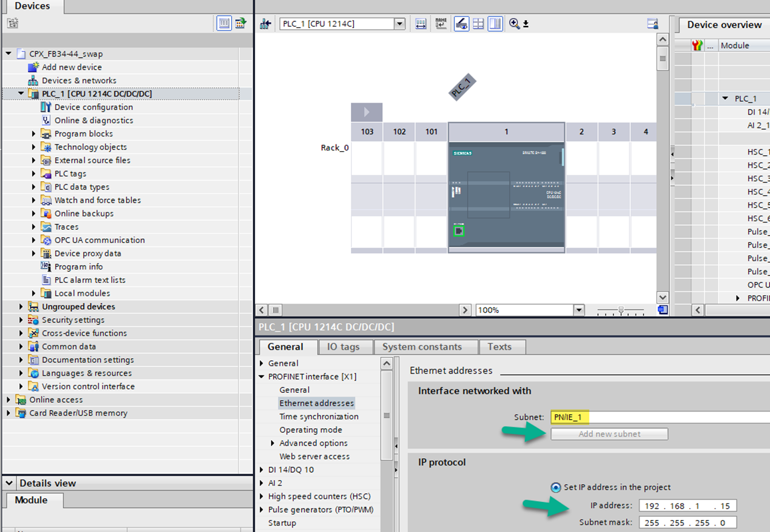Open Devices & networks
The image size is (770, 532).
click(79, 81)
